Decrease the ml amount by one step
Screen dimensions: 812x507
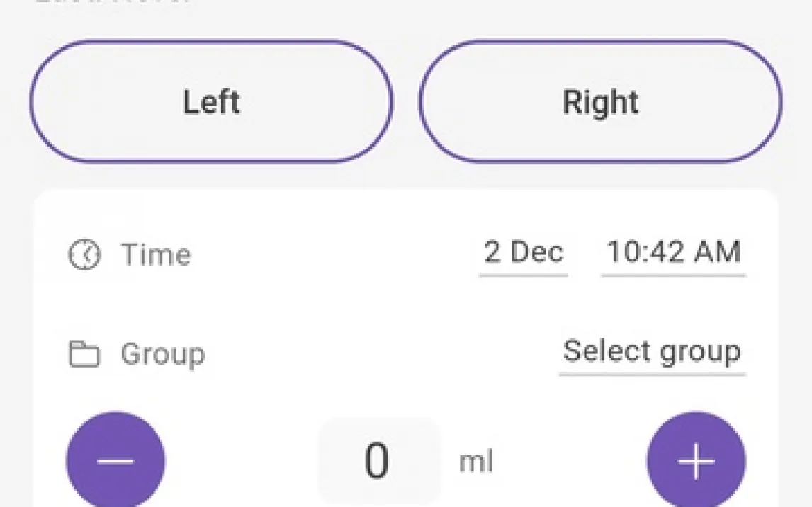pyautogui.click(x=115, y=460)
